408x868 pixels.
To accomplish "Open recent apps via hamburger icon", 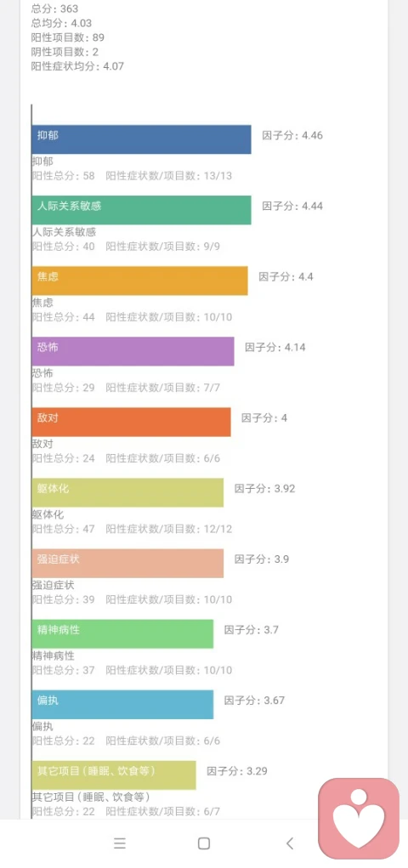I will (x=120, y=843).
